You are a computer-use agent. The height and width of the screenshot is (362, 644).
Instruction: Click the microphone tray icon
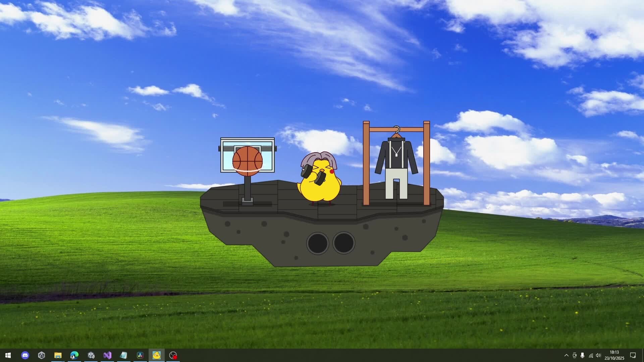583,355
